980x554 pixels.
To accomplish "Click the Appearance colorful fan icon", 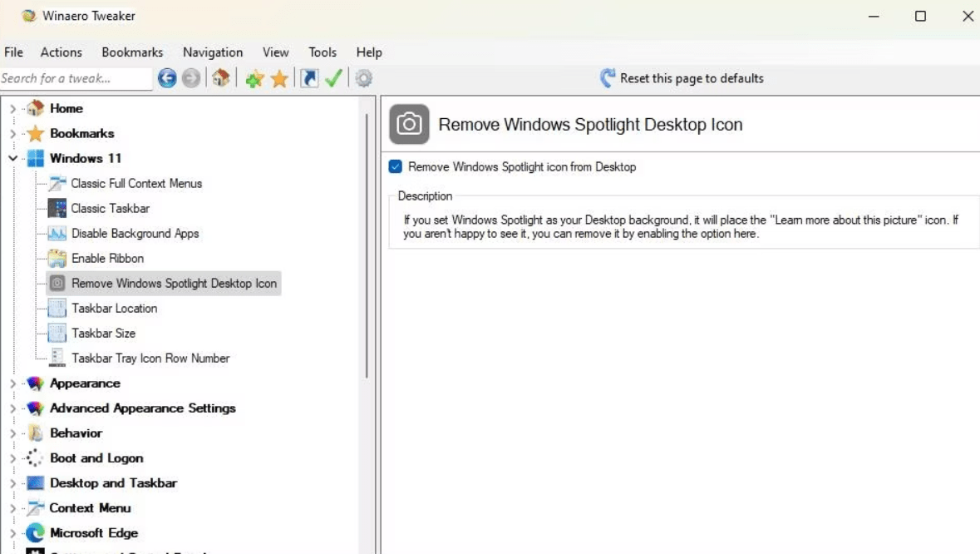I will tap(35, 383).
